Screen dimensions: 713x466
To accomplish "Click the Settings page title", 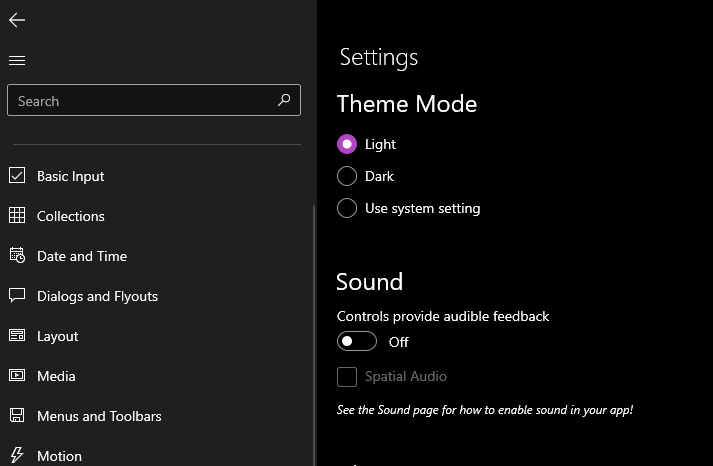I will pos(379,58).
